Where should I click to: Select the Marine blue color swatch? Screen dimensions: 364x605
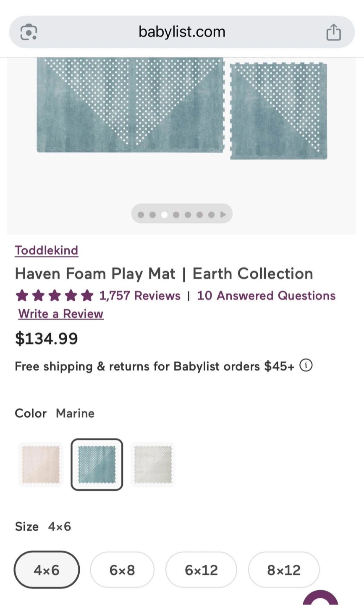pyautogui.click(x=97, y=464)
